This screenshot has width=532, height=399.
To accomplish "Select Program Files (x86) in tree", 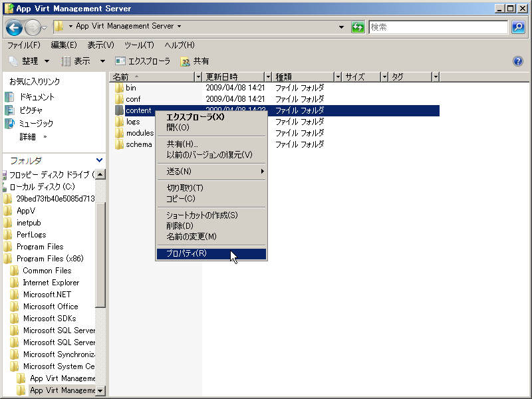I will coord(50,259).
